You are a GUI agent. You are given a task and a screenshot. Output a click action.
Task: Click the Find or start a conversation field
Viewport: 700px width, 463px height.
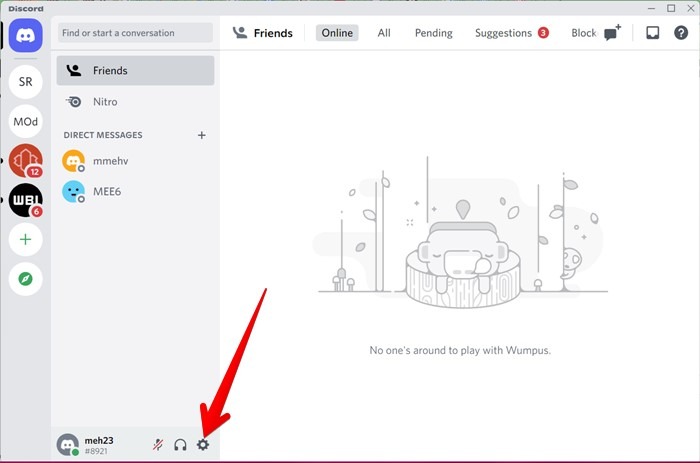click(135, 33)
